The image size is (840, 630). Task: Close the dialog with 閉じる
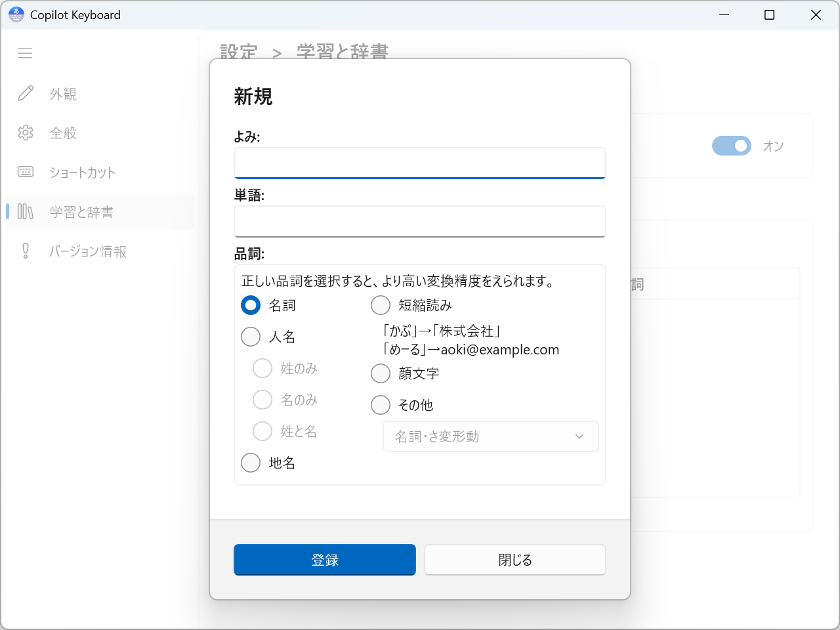514,560
